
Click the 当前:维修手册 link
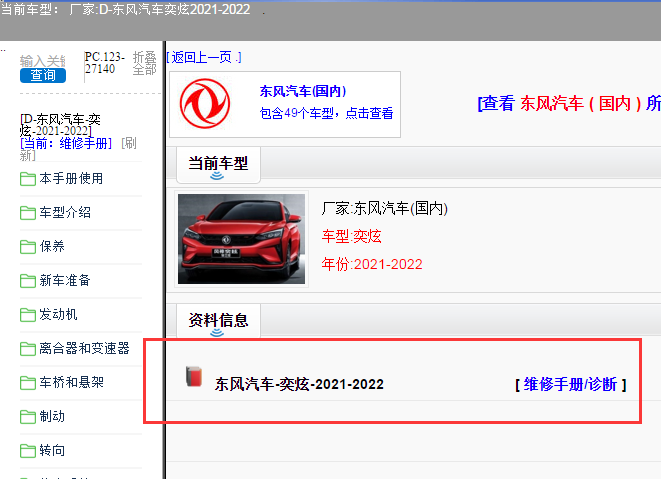click(x=66, y=143)
